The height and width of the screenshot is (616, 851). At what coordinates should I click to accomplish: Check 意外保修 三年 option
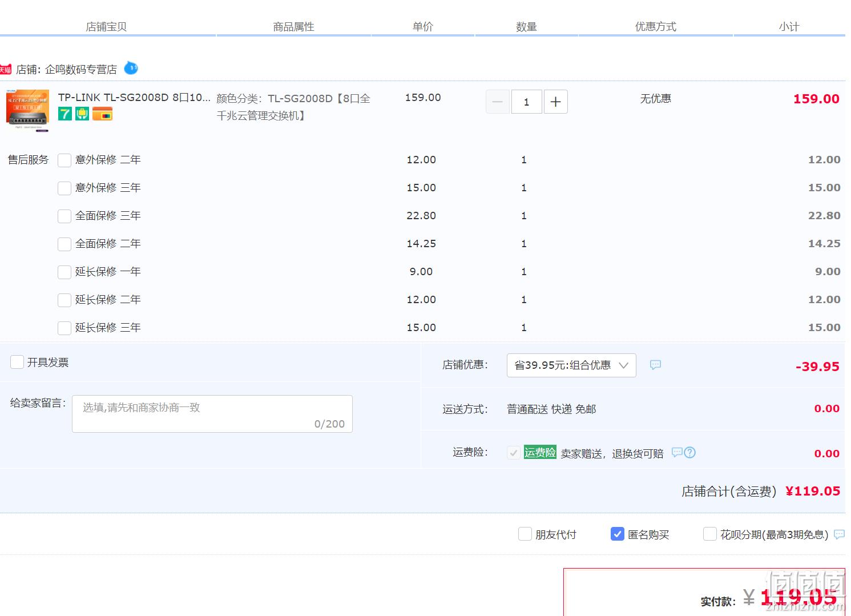click(x=64, y=188)
